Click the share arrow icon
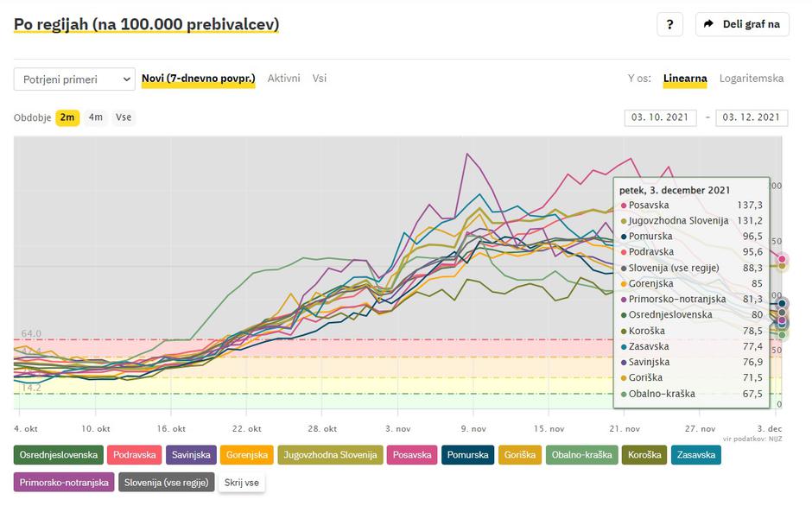Viewport: 812px width, 506px height. point(708,24)
